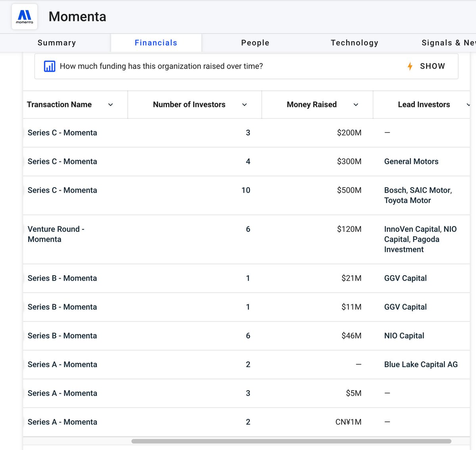
Task: Select the Financials tab
Action: click(156, 43)
